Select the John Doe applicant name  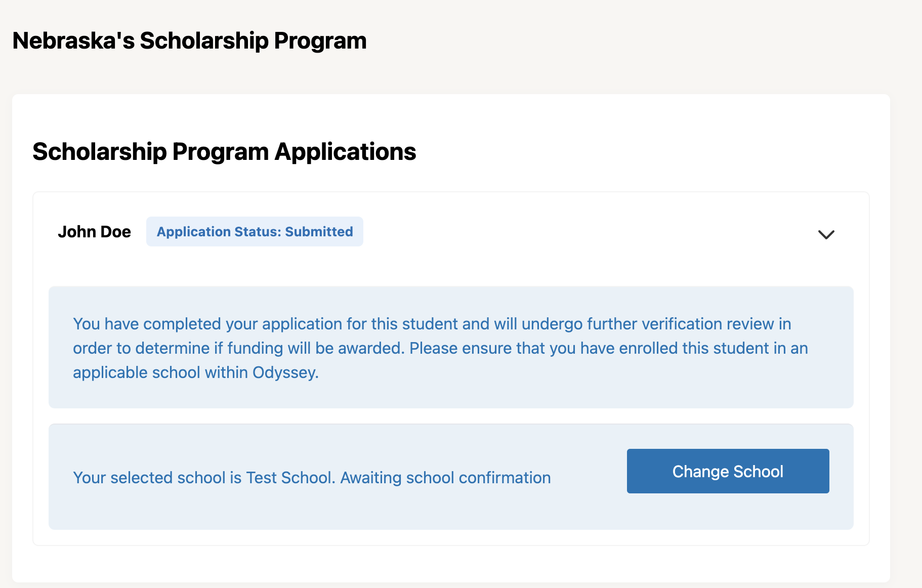click(x=94, y=232)
